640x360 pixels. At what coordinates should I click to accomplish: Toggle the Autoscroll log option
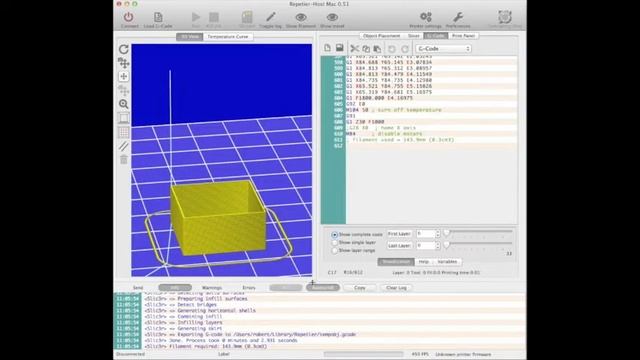(323, 288)
